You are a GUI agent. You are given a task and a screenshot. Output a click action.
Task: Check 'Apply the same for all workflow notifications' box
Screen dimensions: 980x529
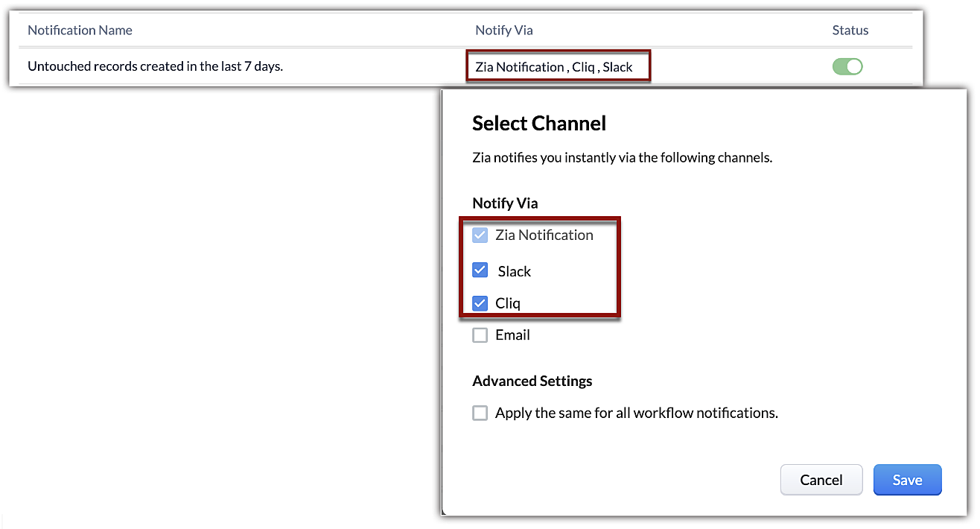(x=480, y=413)
